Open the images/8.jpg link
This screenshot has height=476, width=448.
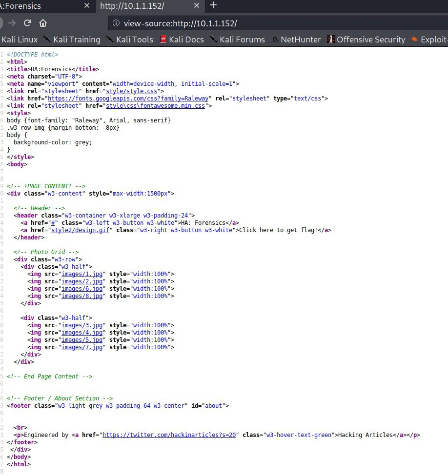point(82,296)
